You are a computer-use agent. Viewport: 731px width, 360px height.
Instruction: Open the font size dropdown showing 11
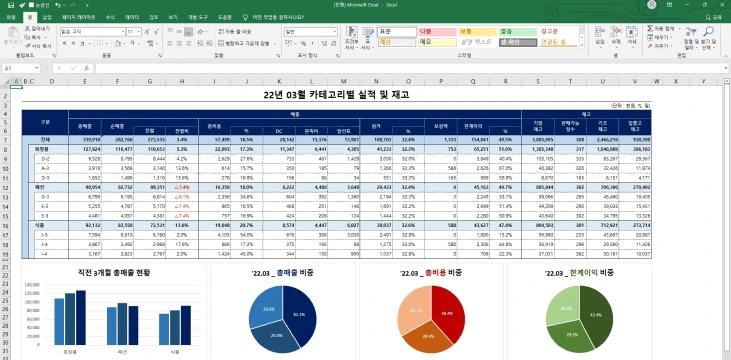[x=139, y=32]
